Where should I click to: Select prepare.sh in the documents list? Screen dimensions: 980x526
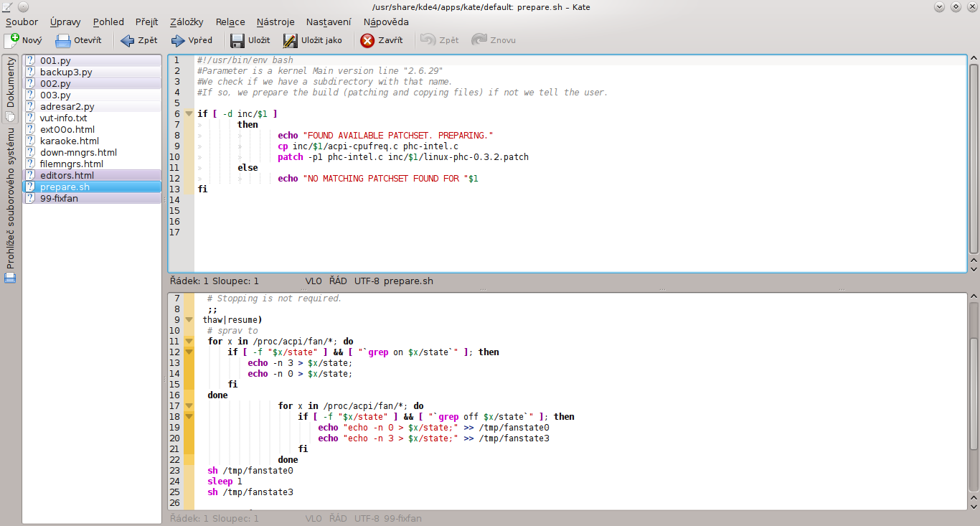(93, 187)
